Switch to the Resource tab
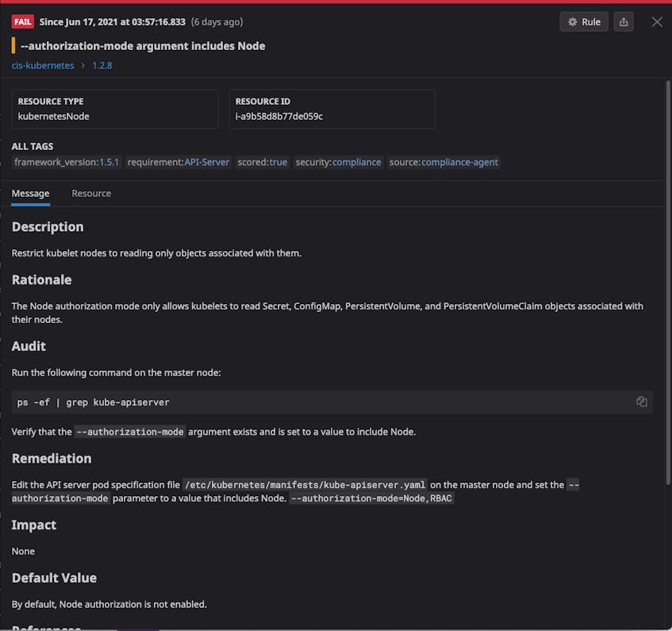Viewport: 672px width, 631px height. (91, 194)
